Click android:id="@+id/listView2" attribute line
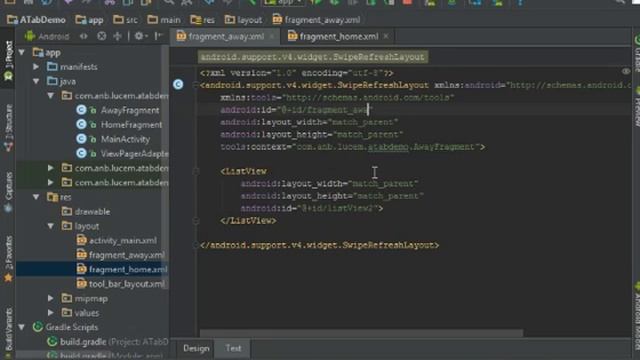Viewport: 640px width, 360px height. 312,208
